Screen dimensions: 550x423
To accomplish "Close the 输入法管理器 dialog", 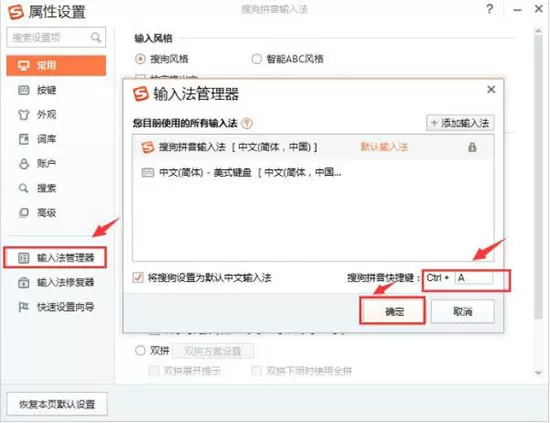I will tap(491, 89).
